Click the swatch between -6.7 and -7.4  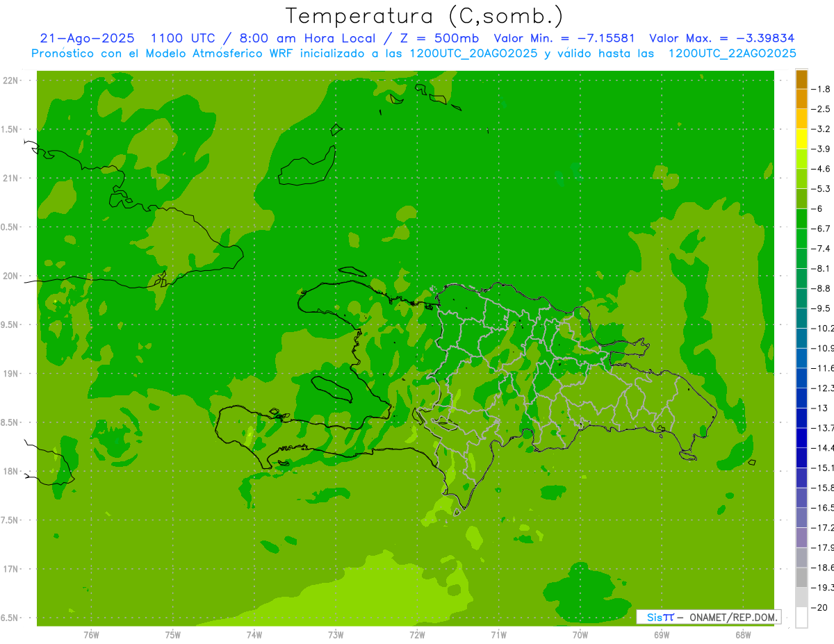click(801, 238)
